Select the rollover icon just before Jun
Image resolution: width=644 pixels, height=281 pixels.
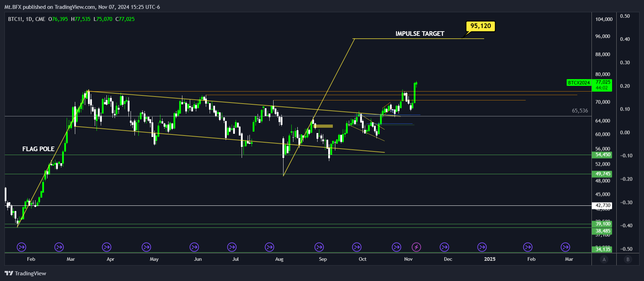tap(194, 247)
